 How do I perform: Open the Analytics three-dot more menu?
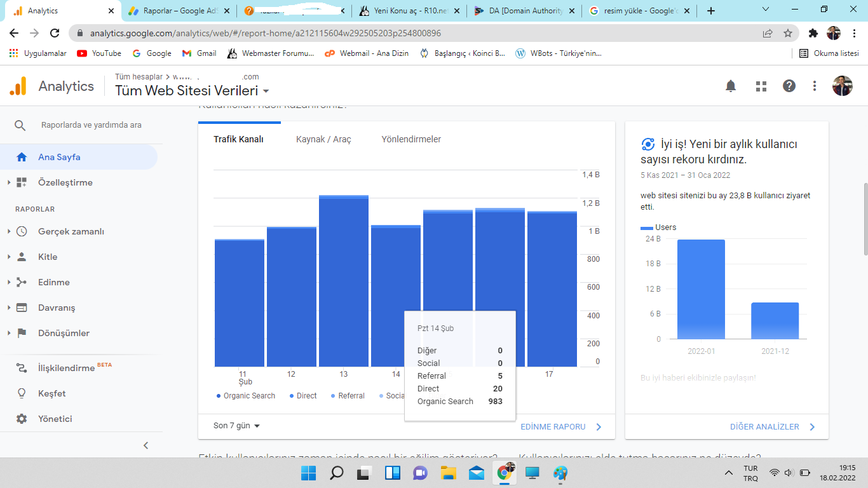pos(815,86)
